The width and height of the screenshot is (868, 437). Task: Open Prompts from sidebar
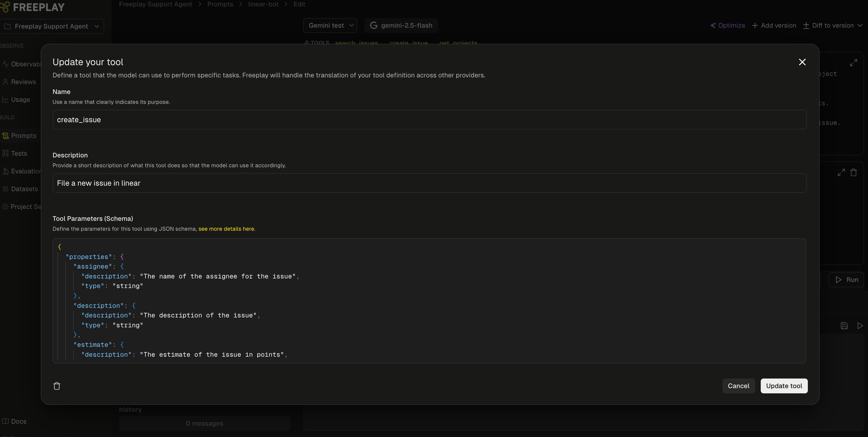pos(23,136)
